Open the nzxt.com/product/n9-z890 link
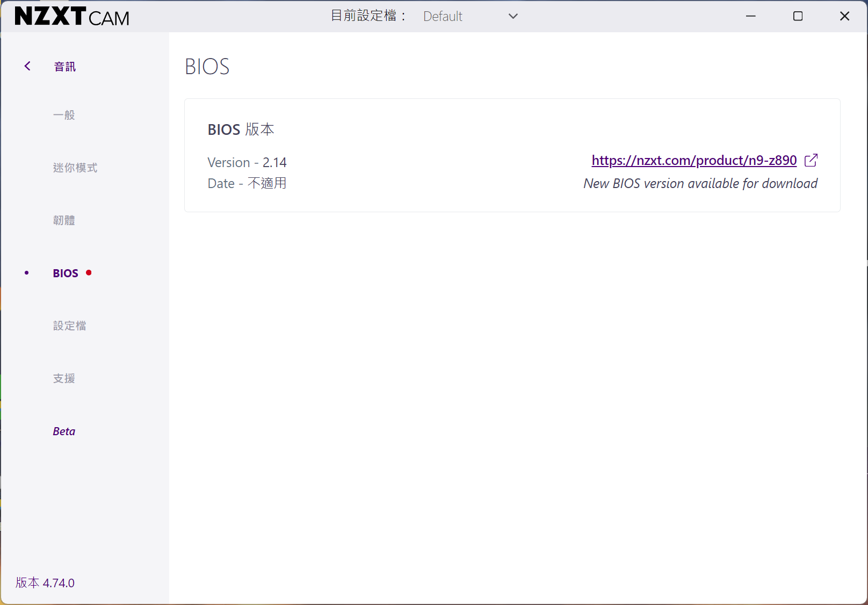This screenshot has height=605, width=868. click(694, 160)
